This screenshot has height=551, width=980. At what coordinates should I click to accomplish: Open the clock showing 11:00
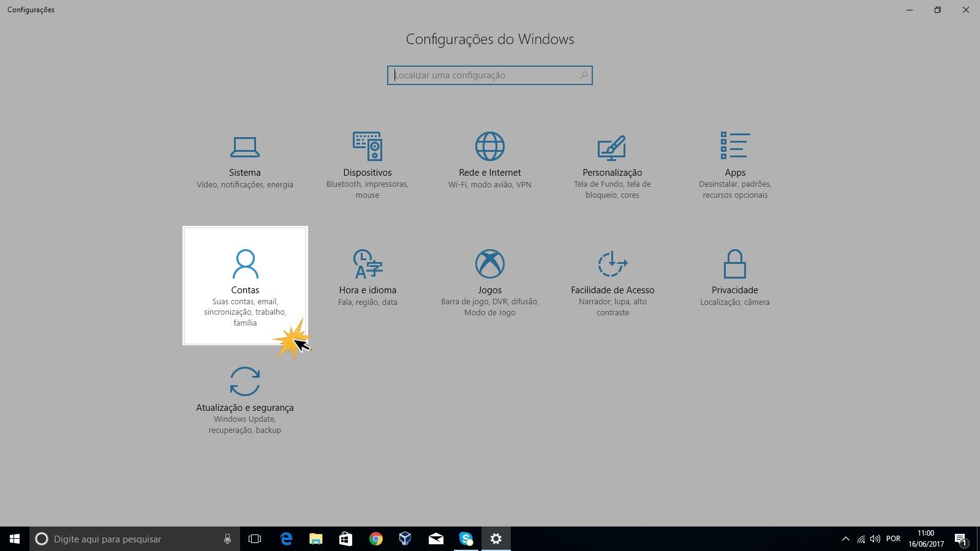click(926, 539)
